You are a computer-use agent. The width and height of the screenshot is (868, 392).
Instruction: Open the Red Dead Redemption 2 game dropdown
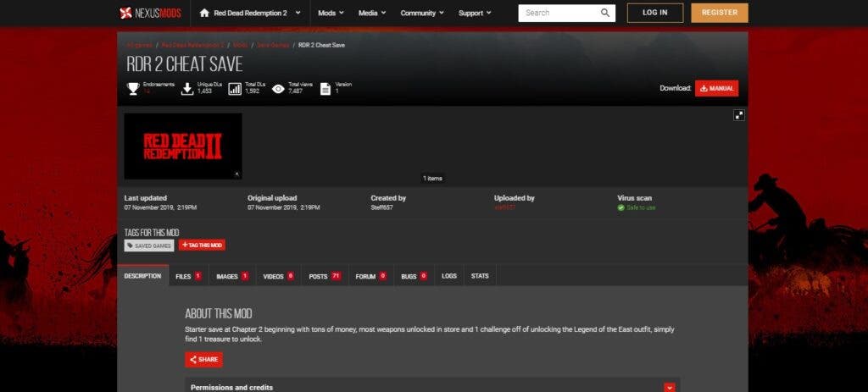[x=250, y=13]
